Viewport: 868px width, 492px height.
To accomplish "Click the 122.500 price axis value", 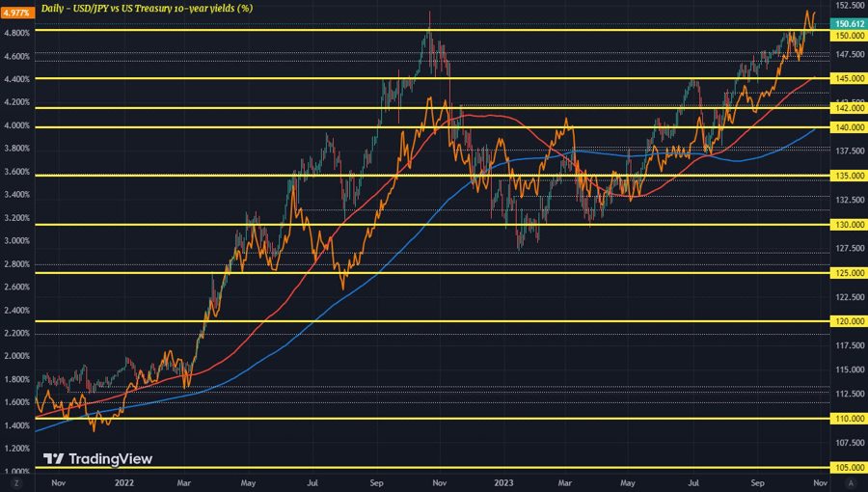I will [x=850, y=297].
